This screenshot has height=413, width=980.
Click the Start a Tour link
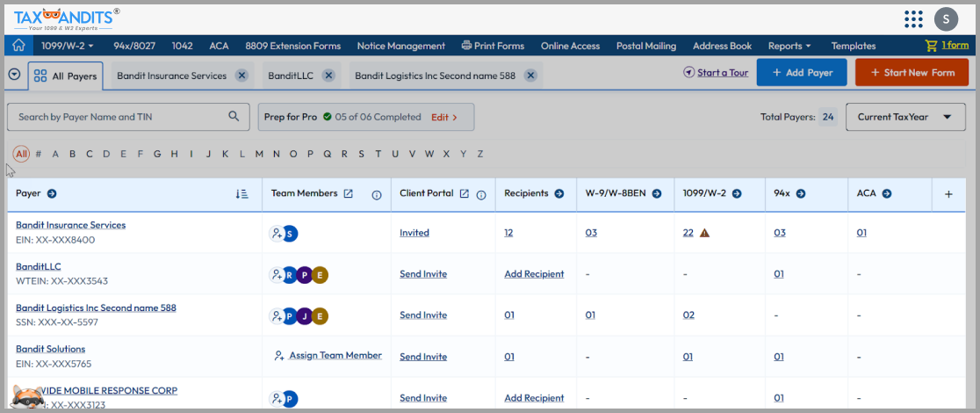(716, 73)
